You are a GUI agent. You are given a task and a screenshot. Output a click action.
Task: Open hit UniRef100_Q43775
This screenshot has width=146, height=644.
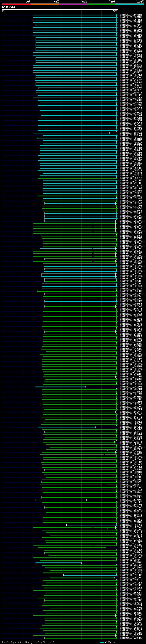coord(131,53)
